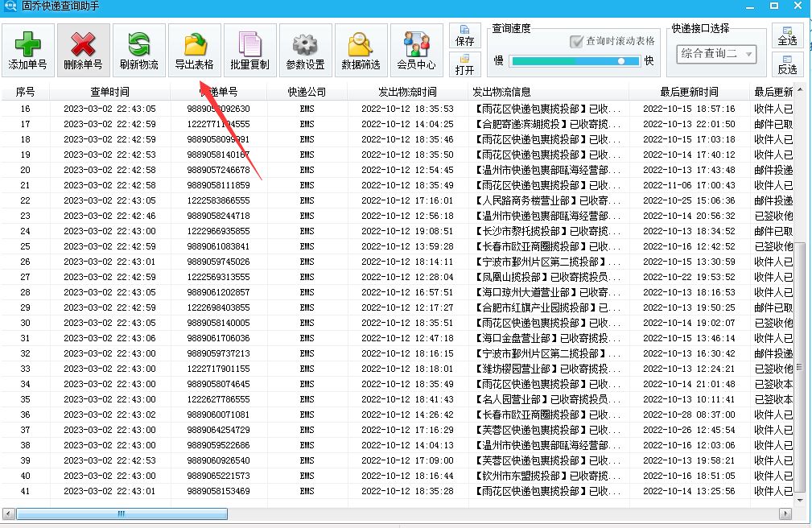The width and height of the screenshot is (812, 528).
Task: Click 【海口金盘营业部】 logistics info cell
Action: tap(548, 338)
